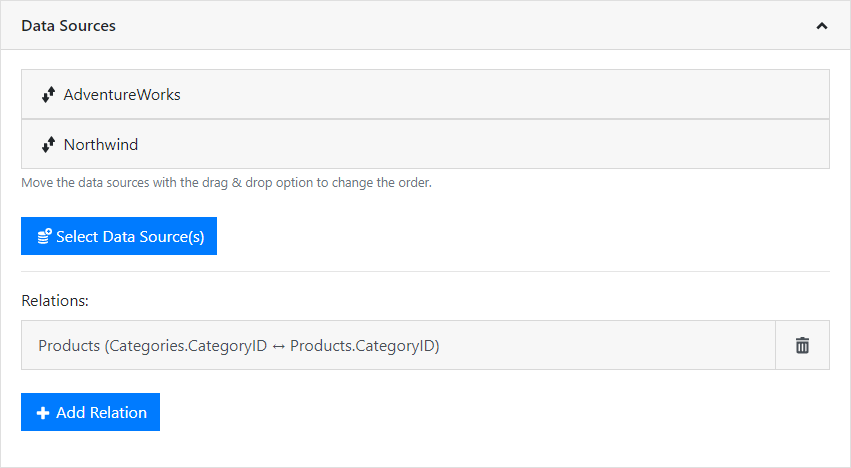Image resolution: width=851 pixels, height=468 pixels.
Task: Click the plus icon on Add Relation
Action: [43, 413]
